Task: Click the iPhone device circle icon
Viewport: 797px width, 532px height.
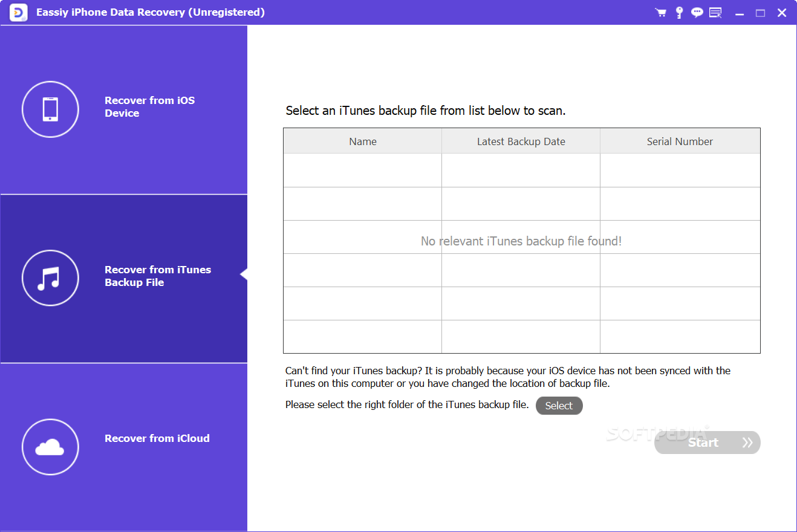Action: (x=50, y=109)
